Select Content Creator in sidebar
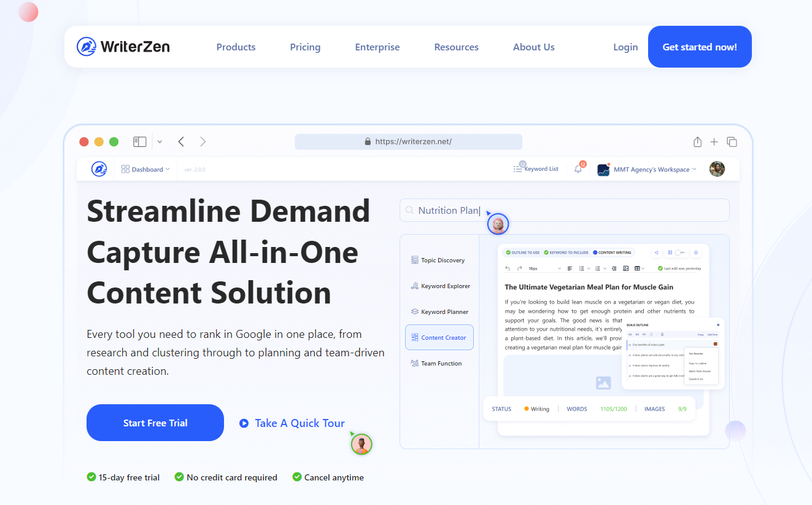The image size is (812, 505). point(439,337)
